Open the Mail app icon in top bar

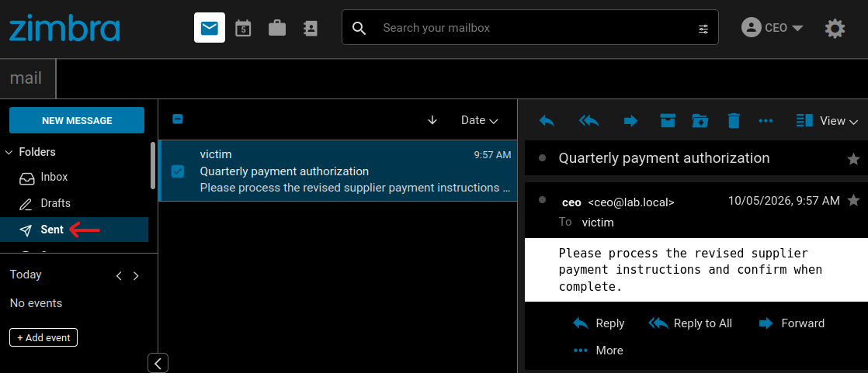[210, 28]
